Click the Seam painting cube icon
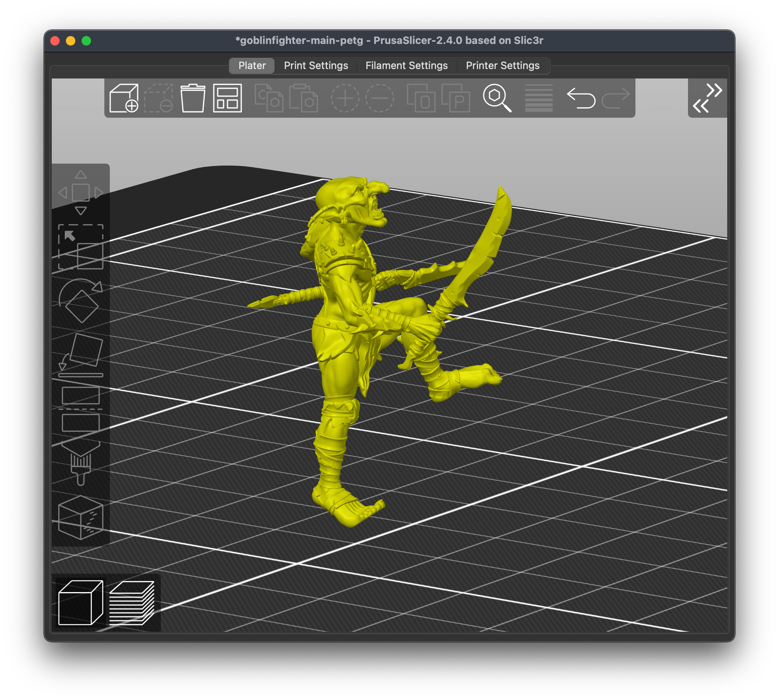779x700 pixels. [81, 517]
